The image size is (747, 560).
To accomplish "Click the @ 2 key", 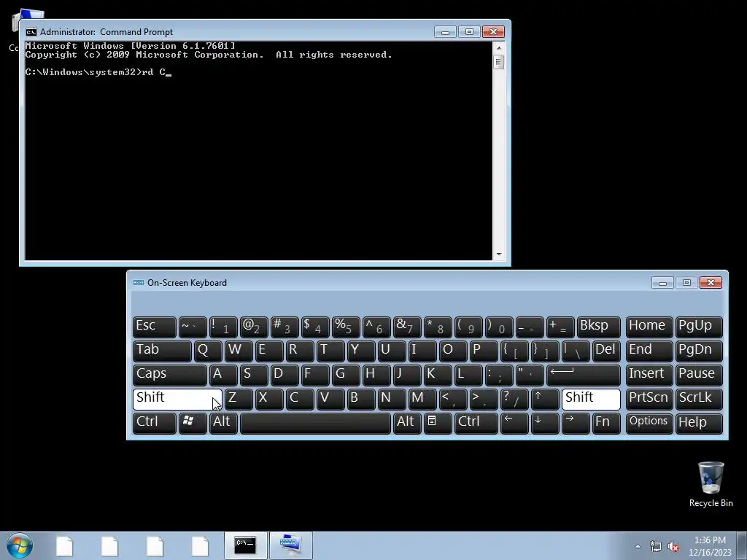I will [x=253, y=327].
